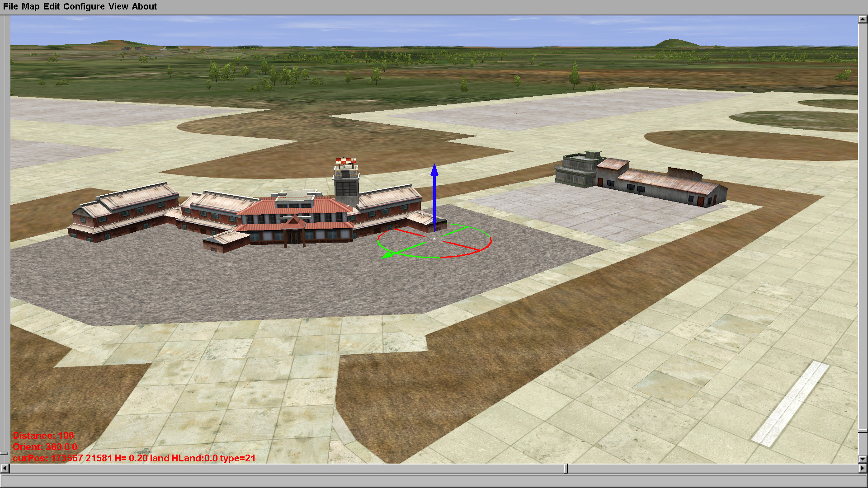Open the Edit menu

click(x=51, y=6)
